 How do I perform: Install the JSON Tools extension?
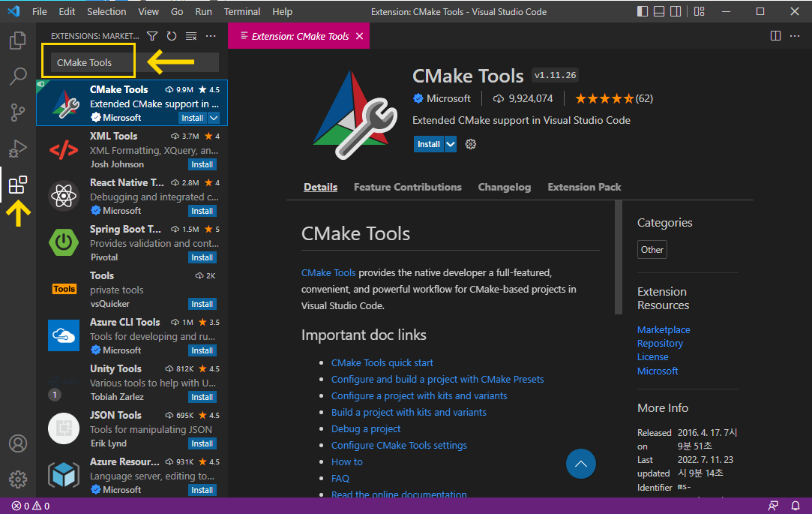click(202, 443)
